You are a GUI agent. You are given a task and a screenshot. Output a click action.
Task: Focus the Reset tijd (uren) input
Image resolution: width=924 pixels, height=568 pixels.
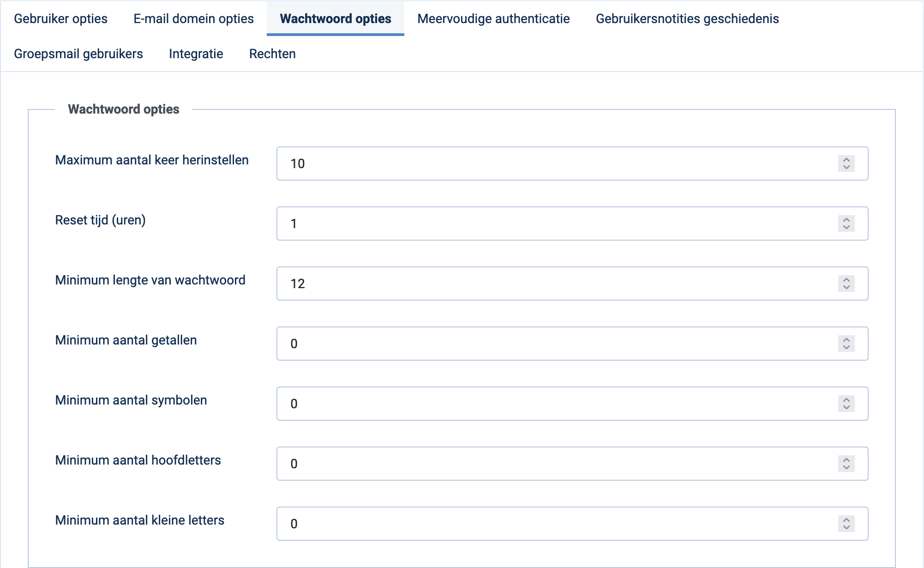[x=572, y=224]
